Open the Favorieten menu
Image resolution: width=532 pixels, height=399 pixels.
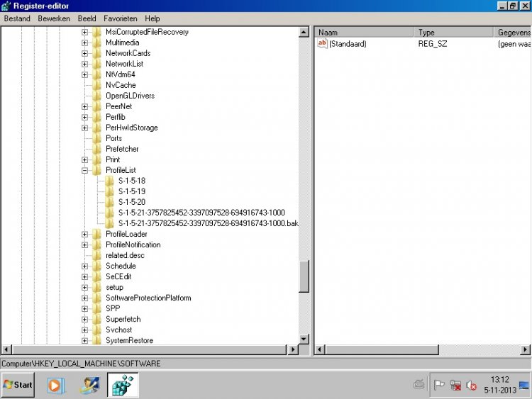[x=121, y=18]
